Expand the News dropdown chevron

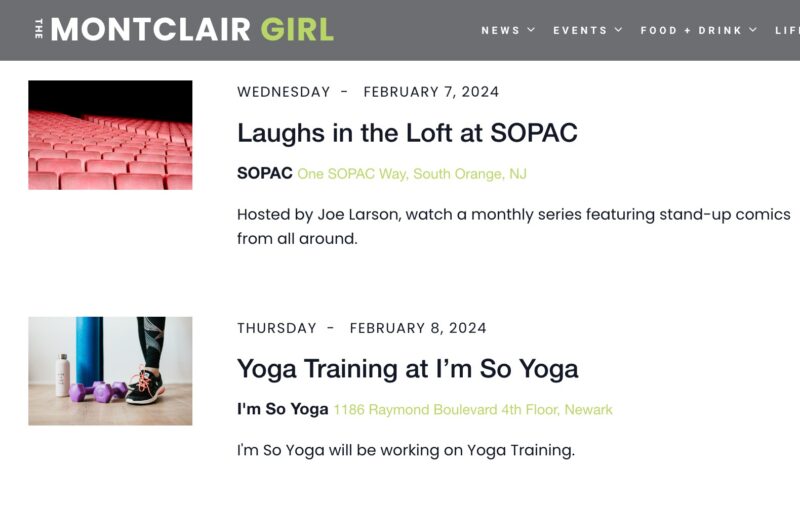531,30
